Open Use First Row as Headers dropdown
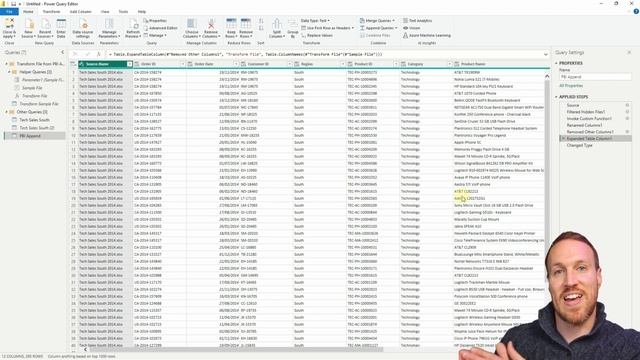Image resolution: width=640 pixels, height=360 pixels. [x=328, y=28]
